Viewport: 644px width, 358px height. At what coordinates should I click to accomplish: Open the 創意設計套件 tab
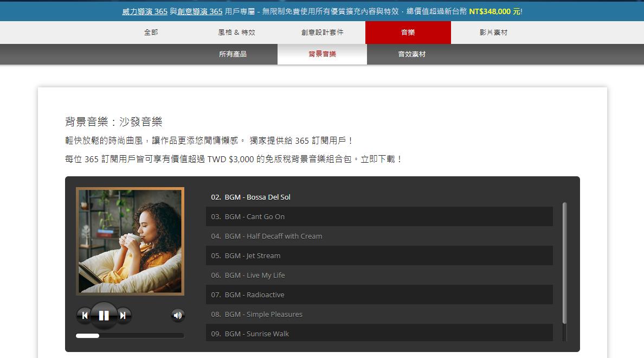click(x=323, y=33)
